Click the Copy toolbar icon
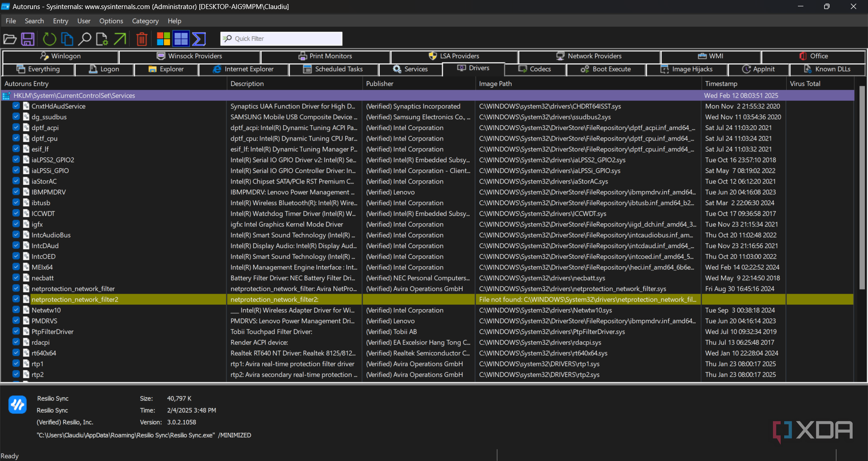The image size is (868, 461). (67, 39)
